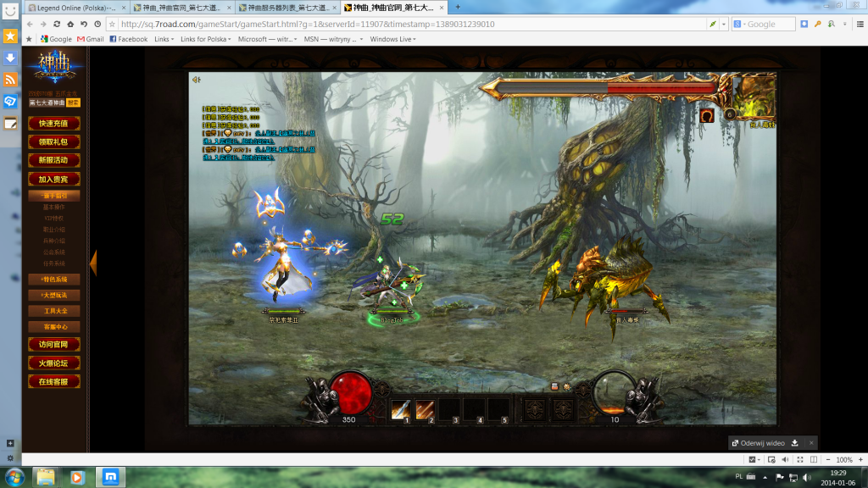Open the Links bookmarks folder dropdown

pyautogui.click(x=164, y=39)
